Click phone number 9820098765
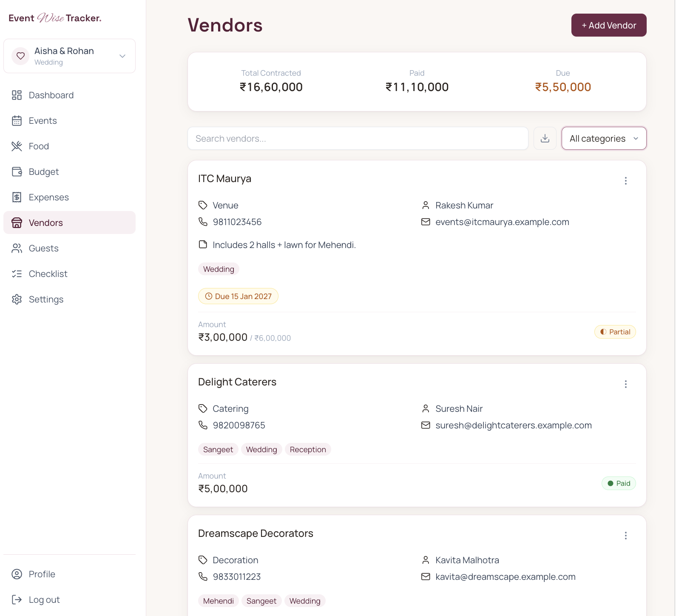Viewport: 676px width, 616px height. (239, 425)
